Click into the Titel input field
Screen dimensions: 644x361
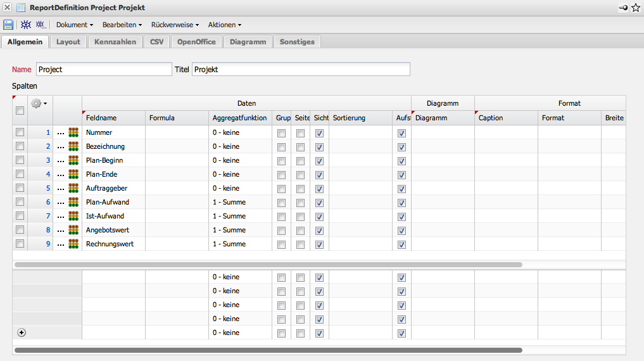tap(301, 70)
